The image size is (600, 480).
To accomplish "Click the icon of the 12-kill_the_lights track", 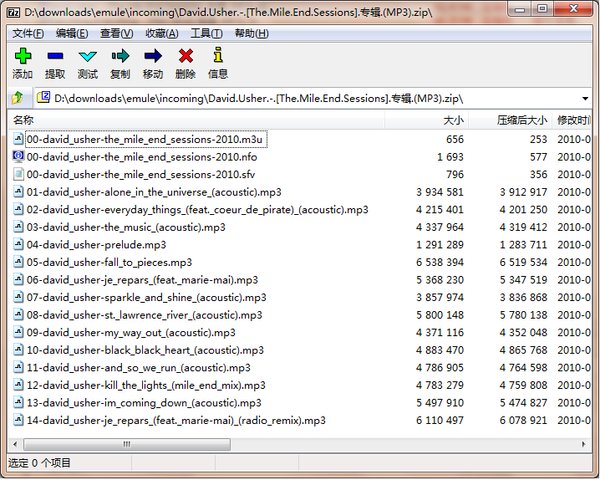I will (x=18, y=385).
